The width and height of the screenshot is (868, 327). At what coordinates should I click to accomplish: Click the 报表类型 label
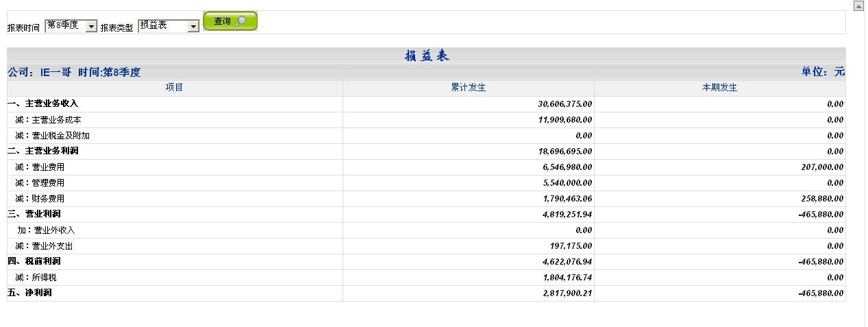pyautogui.click(x=117, y=28)
